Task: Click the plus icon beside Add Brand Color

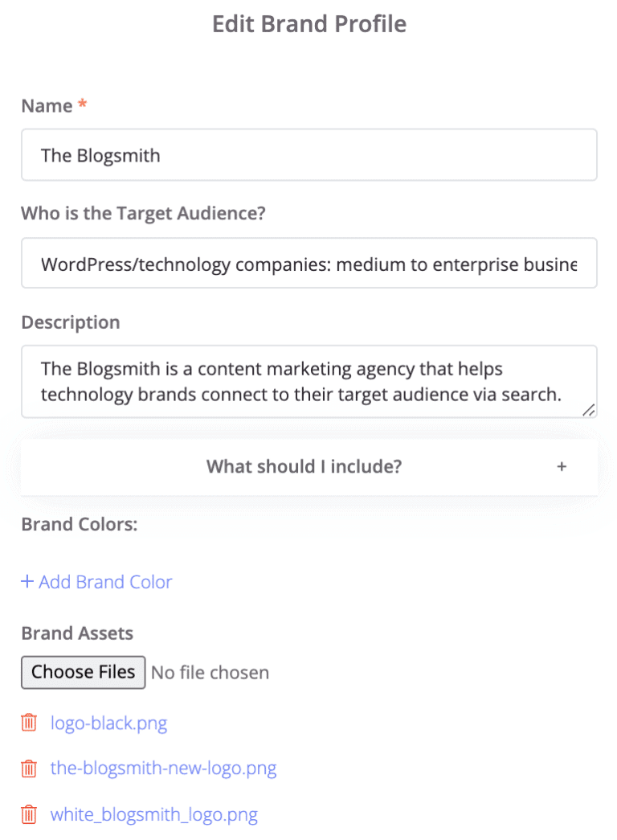Action: tap(27, 581)
